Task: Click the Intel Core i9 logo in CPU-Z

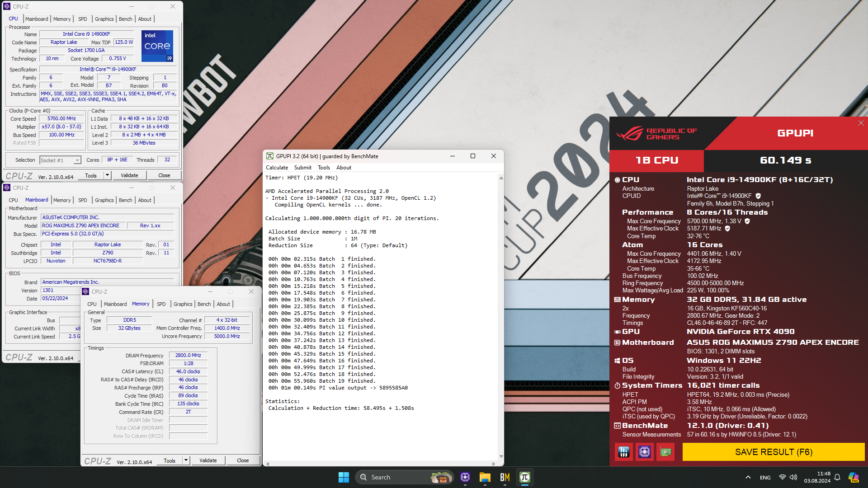Action: coord(157,46)
